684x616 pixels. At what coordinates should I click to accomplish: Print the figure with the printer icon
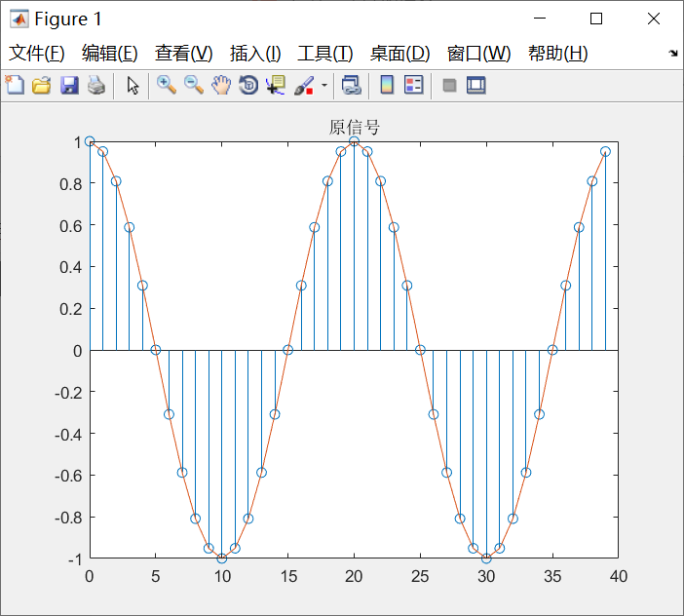(96, 85)
